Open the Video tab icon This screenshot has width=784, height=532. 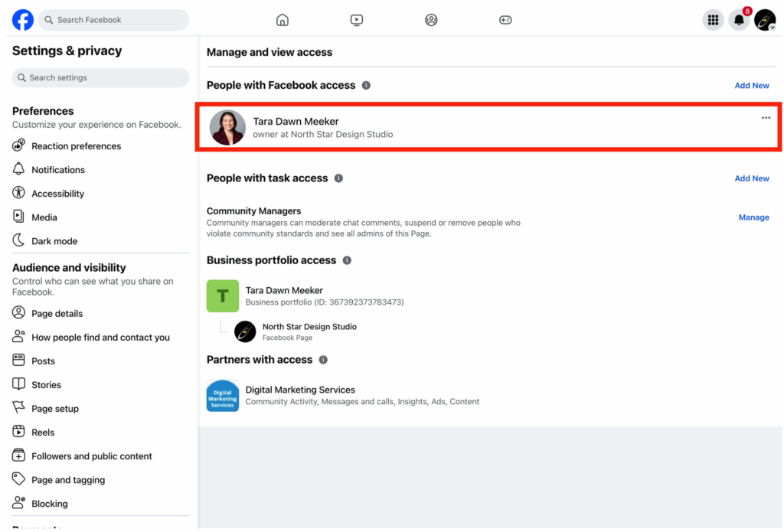tap(357, 20)
